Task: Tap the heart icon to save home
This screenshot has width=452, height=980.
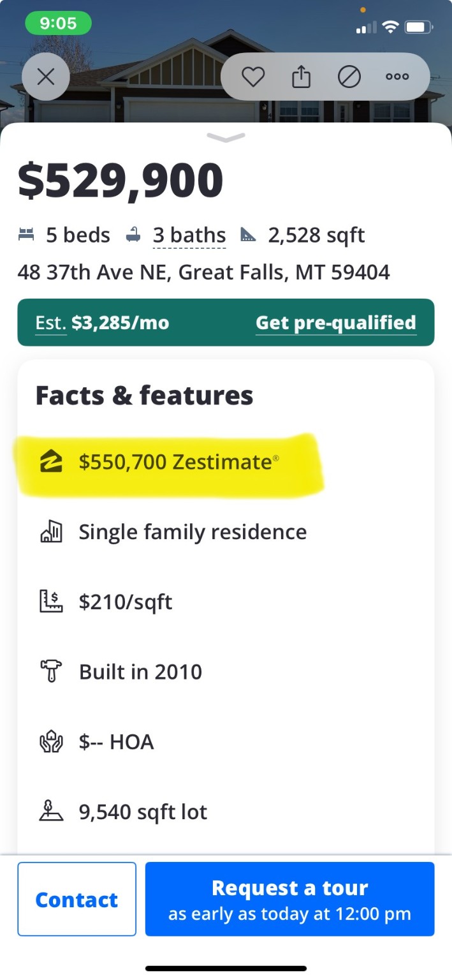Action: coord(253,77)
